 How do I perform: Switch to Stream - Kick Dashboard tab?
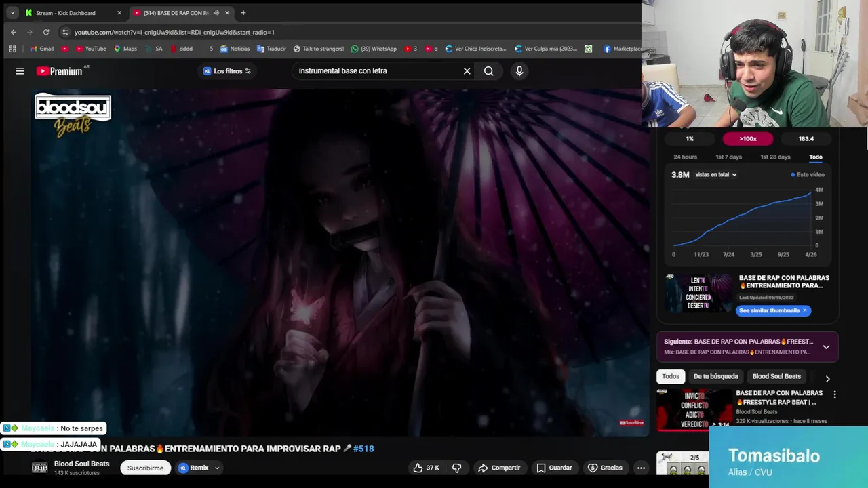(x=66, y=13)
